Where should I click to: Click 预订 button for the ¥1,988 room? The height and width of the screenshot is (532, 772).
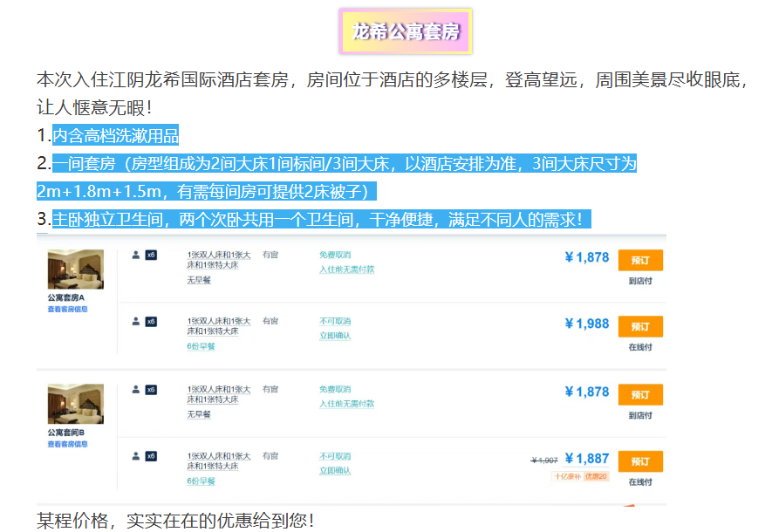tap(640, 326)
